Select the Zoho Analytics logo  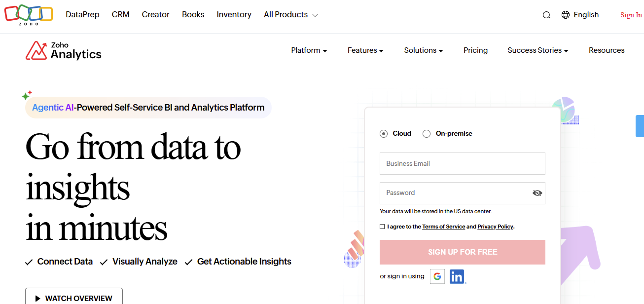click(x=63, y=50)
